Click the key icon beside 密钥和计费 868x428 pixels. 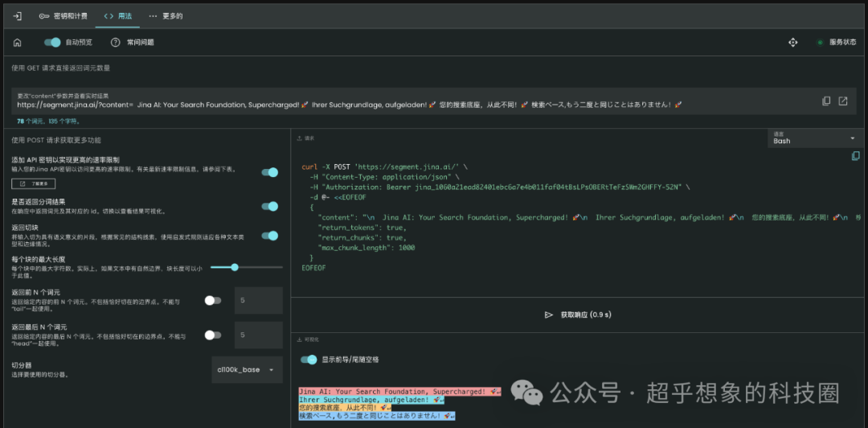(44, 15)
